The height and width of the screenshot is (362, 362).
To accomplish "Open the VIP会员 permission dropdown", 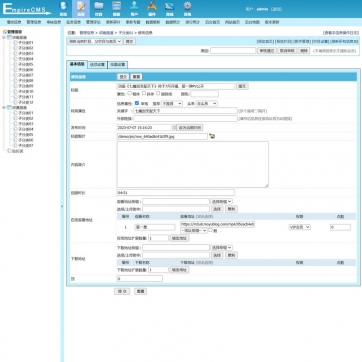I will click(299, 227).
